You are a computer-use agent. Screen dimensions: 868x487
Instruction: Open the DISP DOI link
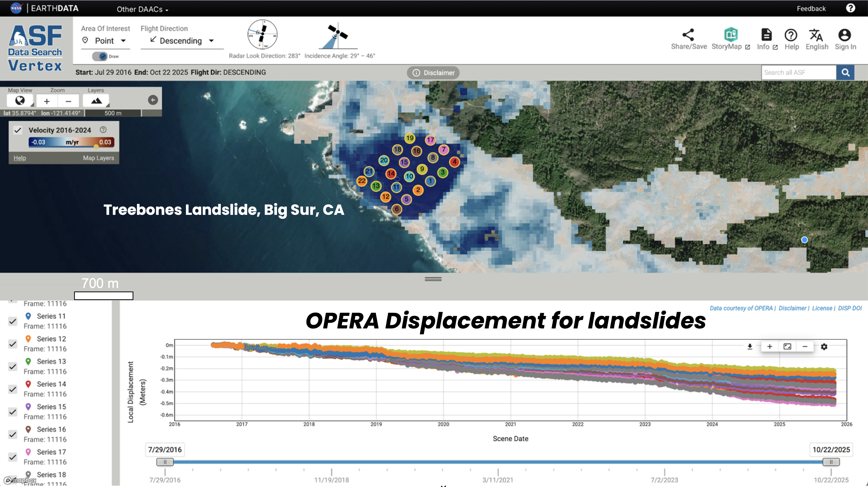[849, 308]
